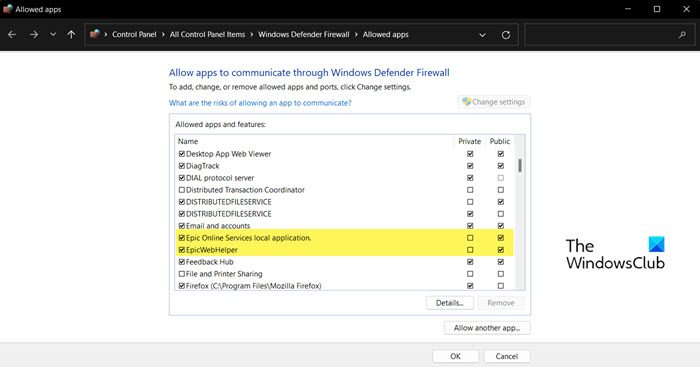The height and width of the screenshot is (367, 700).
Task: Click the Allow another app button
Action: pos(487,328)
